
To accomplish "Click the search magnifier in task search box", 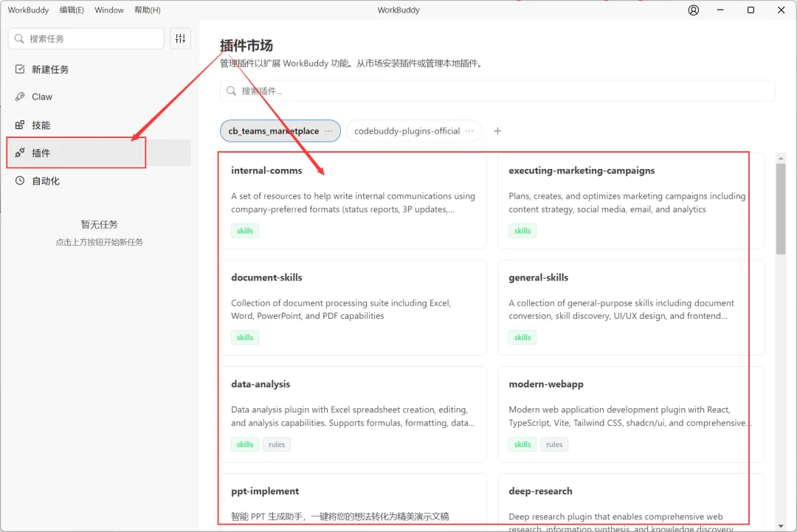I will tap(19, 38).
